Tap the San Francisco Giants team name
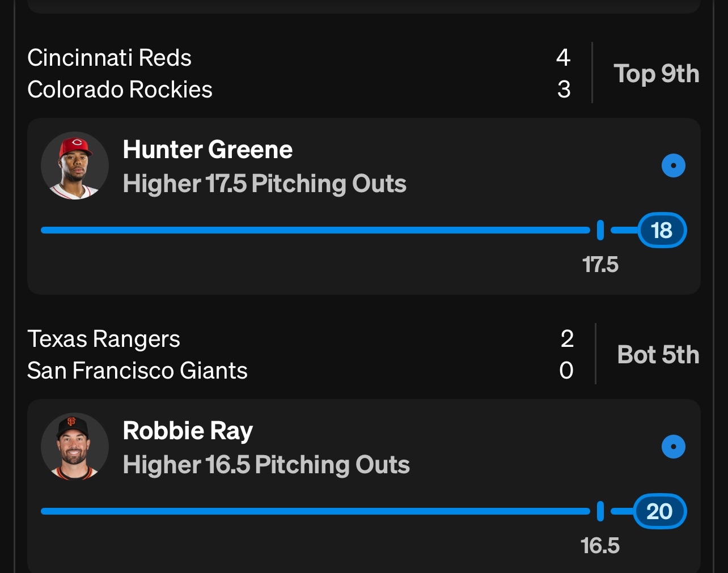Image resolution: width=728 pixels, height=573 pixels. 137,371
